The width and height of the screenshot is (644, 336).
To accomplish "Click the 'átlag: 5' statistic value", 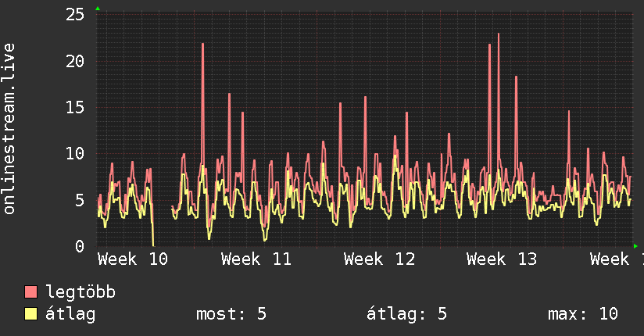I will 406,314.
